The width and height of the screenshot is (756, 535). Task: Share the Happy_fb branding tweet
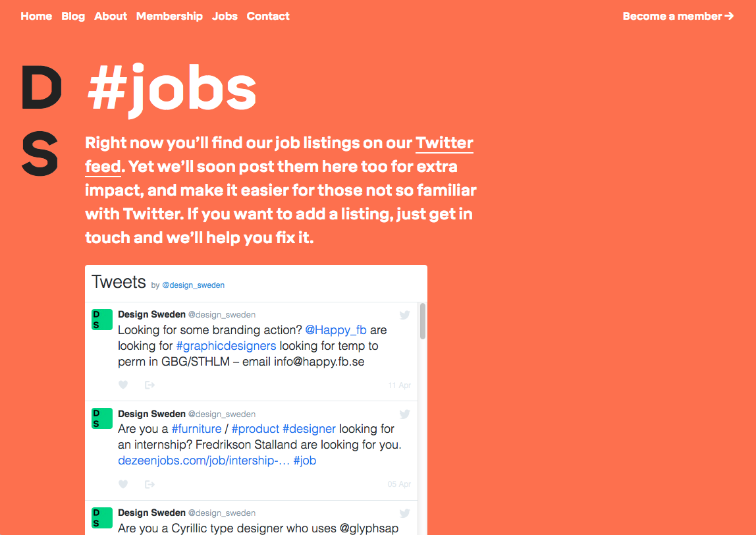coord(149,385)
